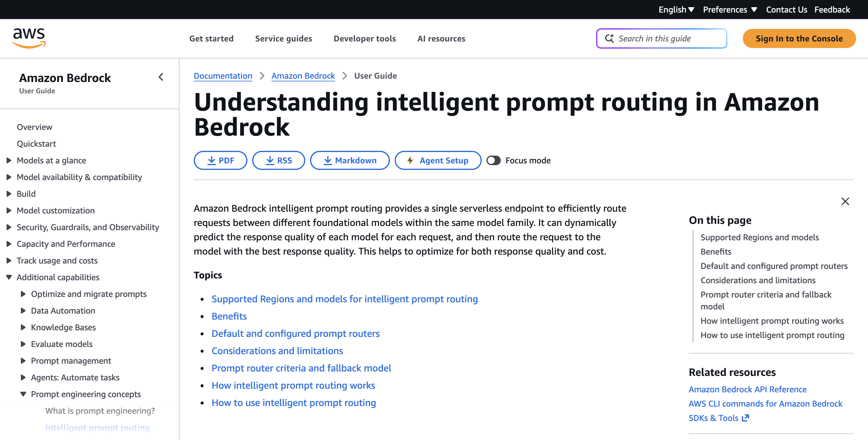Expand Capacity and Performance

coord(9,244)
